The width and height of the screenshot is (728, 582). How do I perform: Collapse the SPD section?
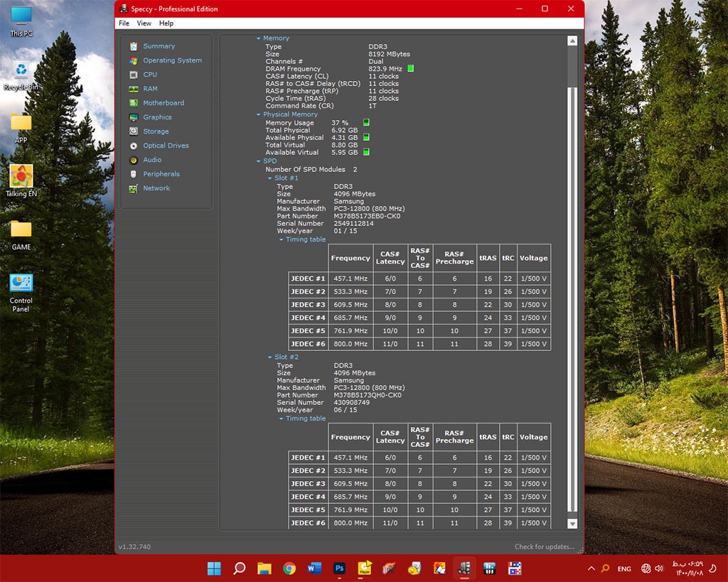click(x=259, y=161)
